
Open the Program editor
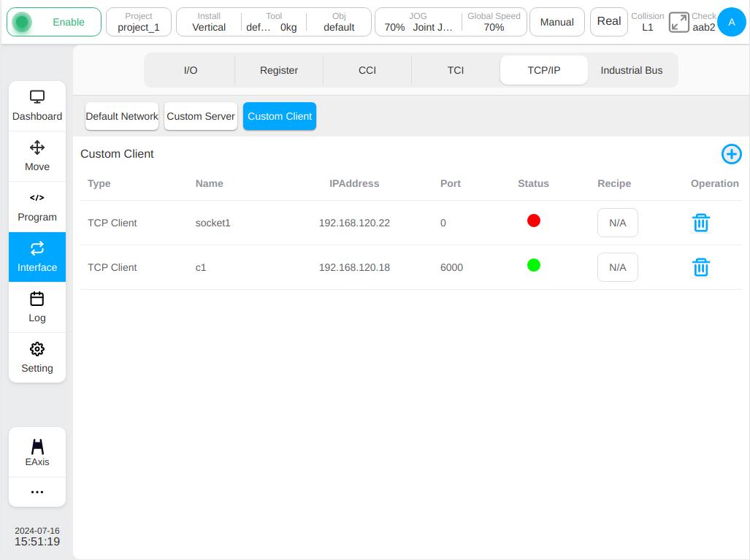point(37,207)
